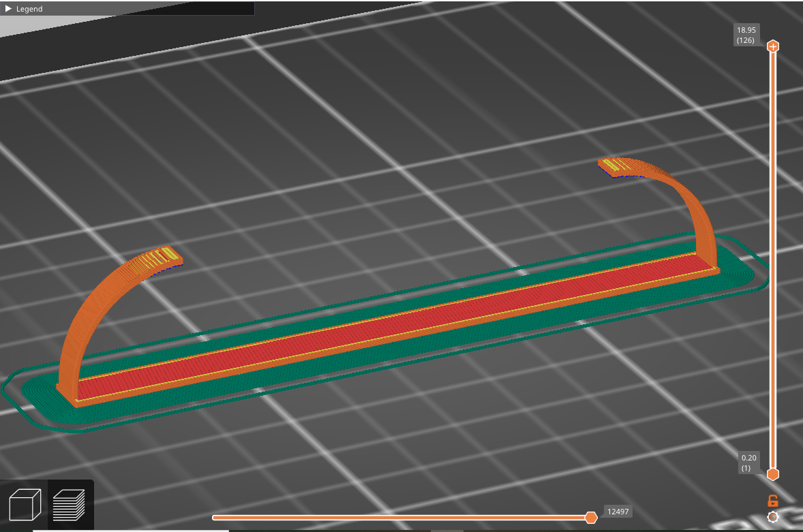Click the 12497 move count label
Screen dimensions: 803x532
[x=618, y=511]
